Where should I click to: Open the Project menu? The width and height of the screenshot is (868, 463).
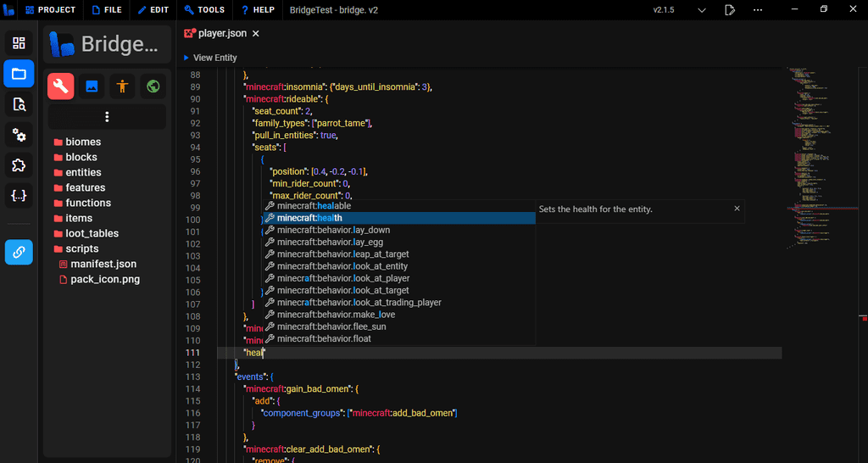tap(51, 10)
